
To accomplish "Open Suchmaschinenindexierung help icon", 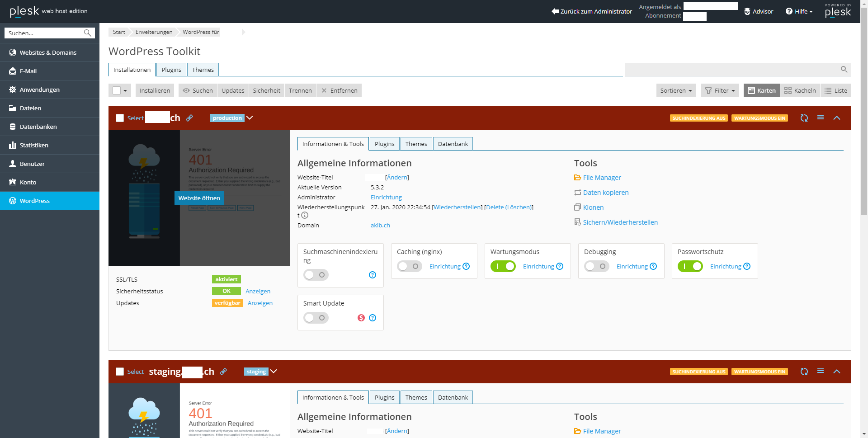I will pyautogui.click(x=373, y=275).
